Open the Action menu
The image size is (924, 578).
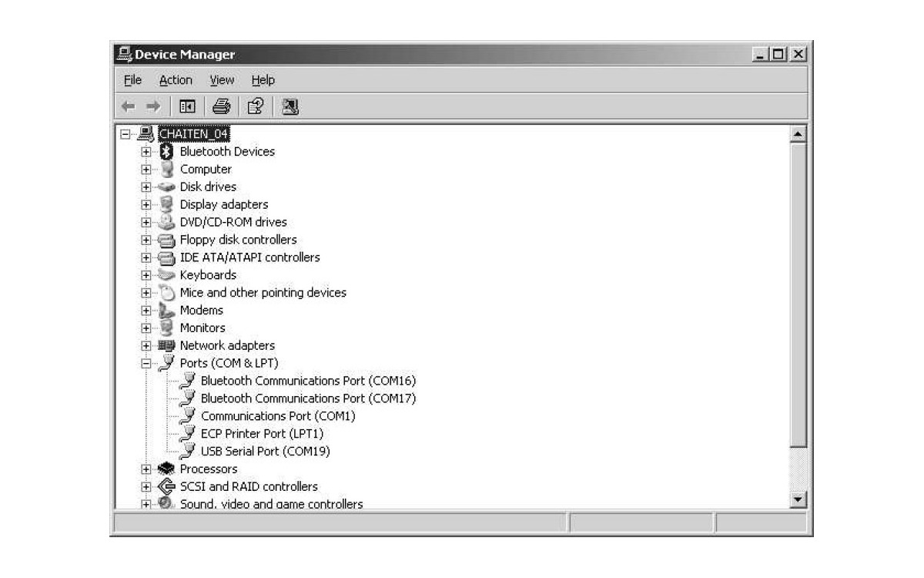click(x=176, y=80)
